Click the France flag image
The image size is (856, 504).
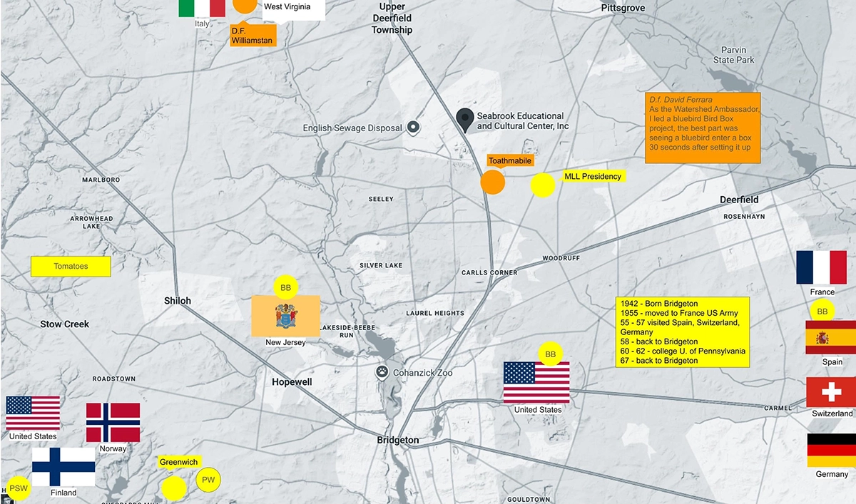coord(822,267)
